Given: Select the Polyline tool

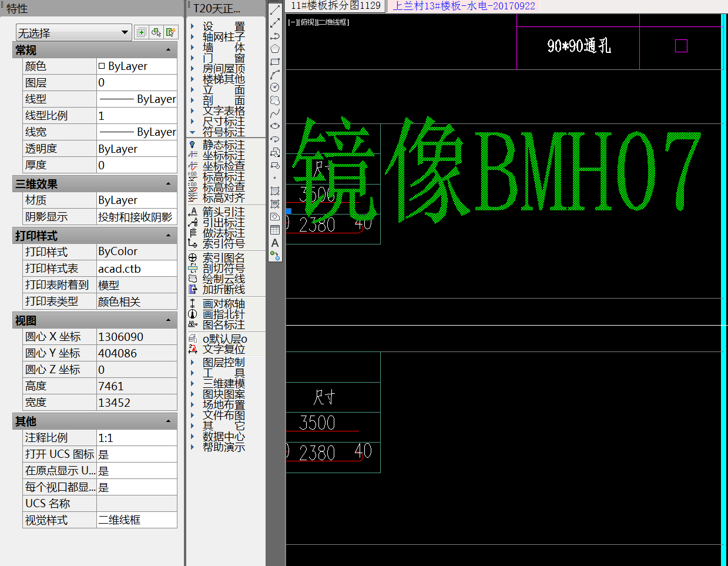Looking at the screenshot, I should (275, 36).
